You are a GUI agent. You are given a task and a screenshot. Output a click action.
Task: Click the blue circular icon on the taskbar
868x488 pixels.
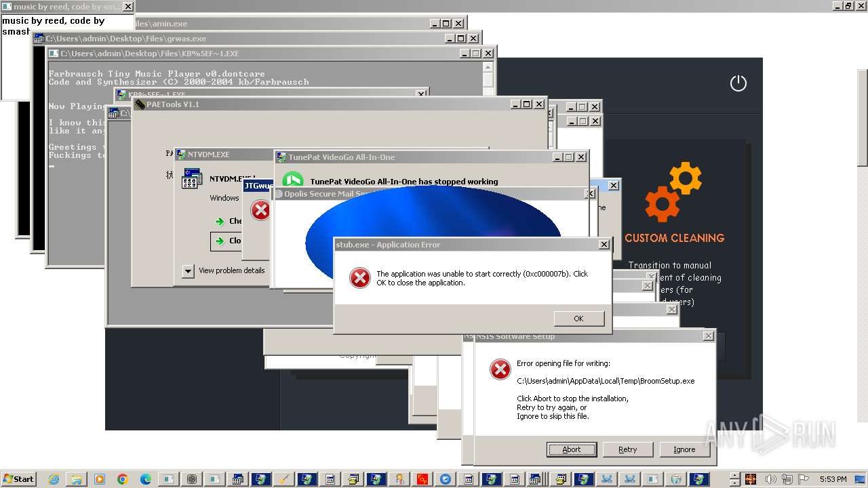point(446,479)
